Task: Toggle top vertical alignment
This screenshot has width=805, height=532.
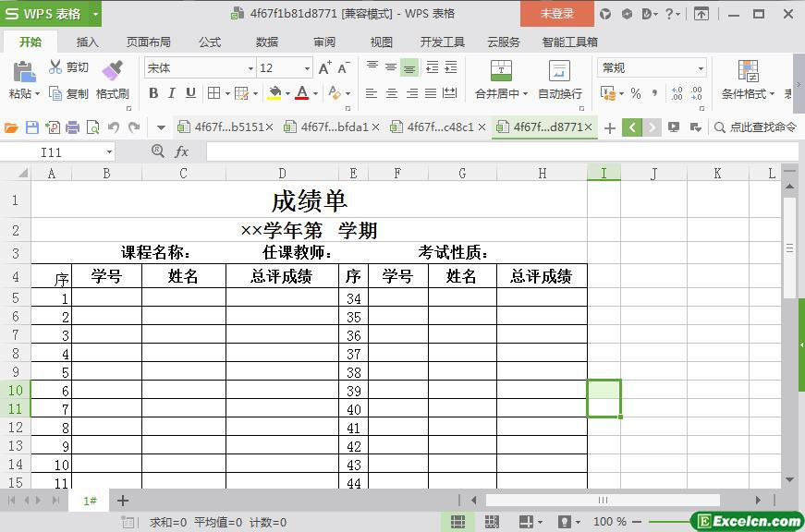Action: [x=372, y=67]
